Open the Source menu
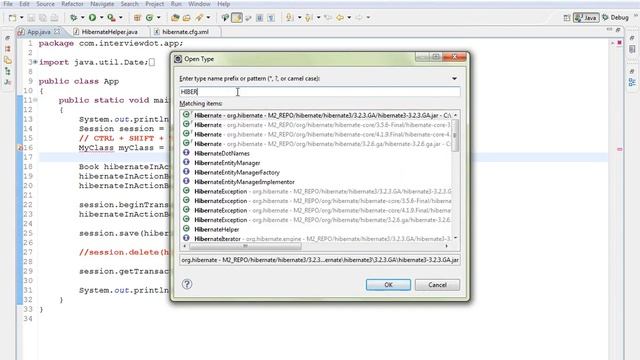 pyautogui.click(x=45, y=4)
